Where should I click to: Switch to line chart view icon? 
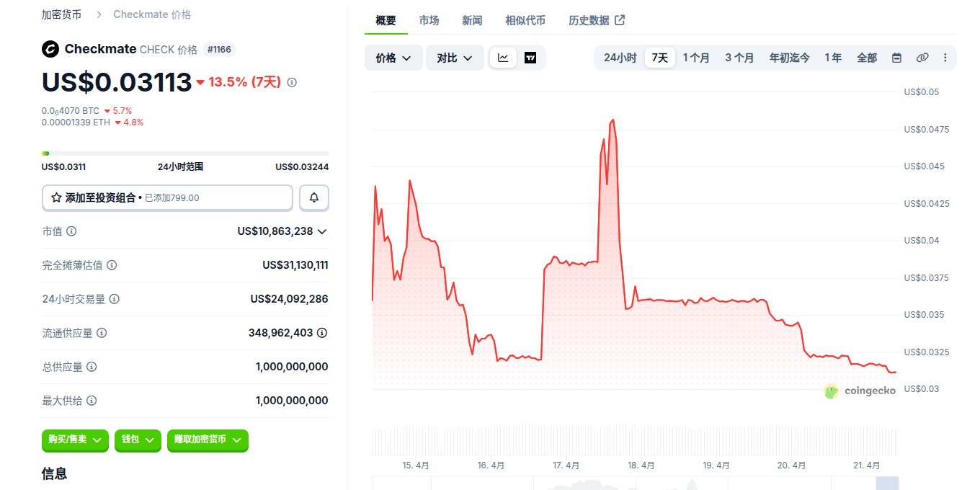(503, 58)
